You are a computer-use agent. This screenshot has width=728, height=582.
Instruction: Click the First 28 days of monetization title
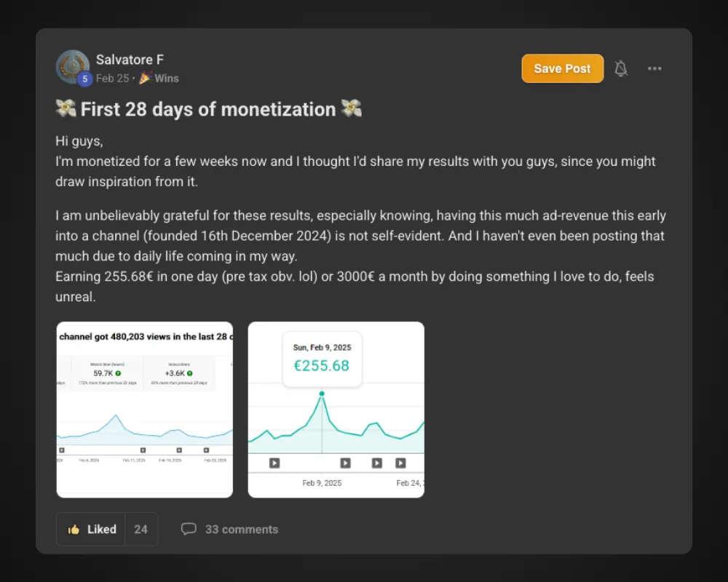coord(208,109)
